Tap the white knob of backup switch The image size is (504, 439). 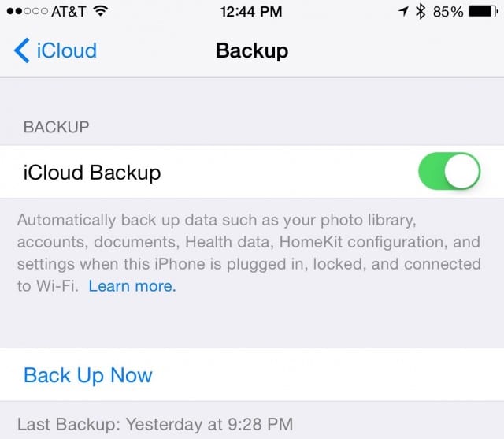462,171
